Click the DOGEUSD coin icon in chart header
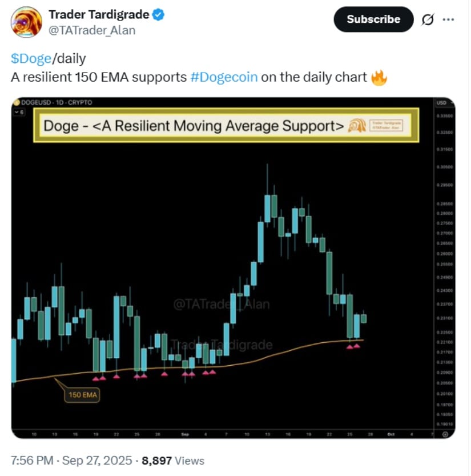The image size is (471, 476). click(17, 102)
